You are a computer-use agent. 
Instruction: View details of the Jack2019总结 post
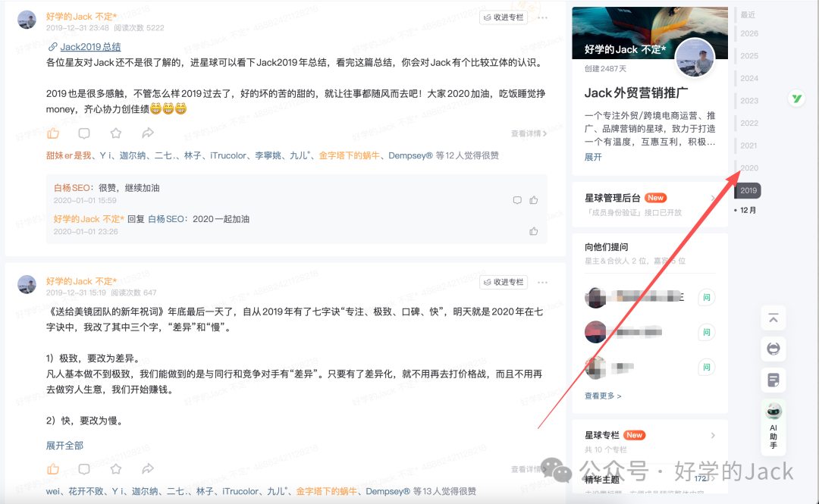coord(529,133)
